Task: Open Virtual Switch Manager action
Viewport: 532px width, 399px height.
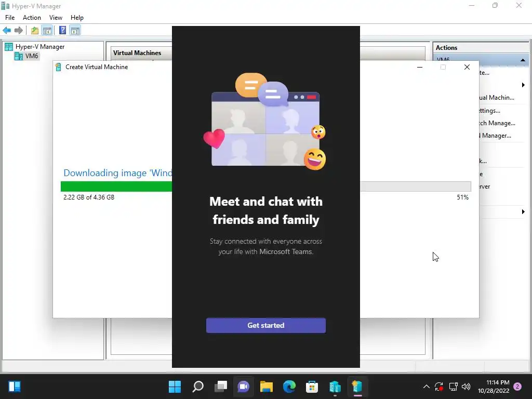Action: (497, 123)
